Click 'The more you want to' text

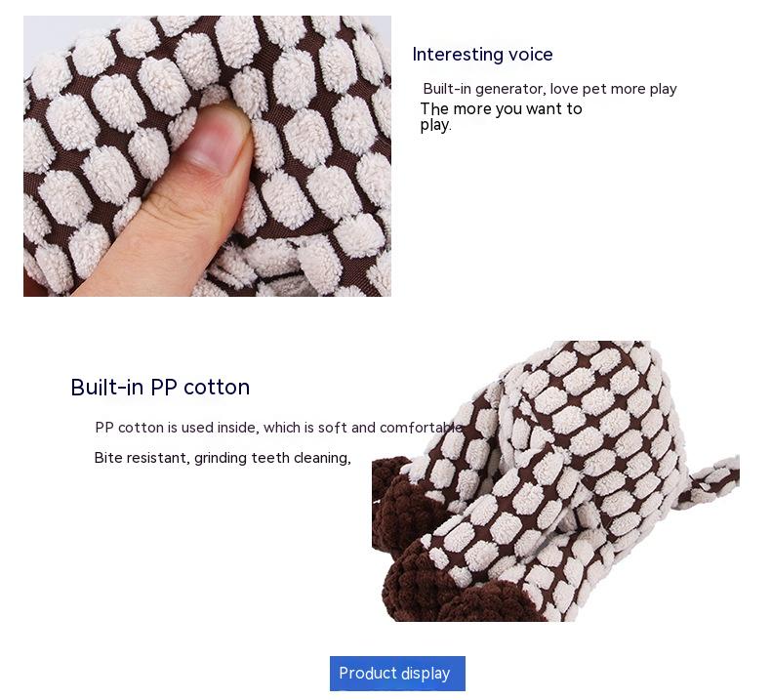click(501, 108)
